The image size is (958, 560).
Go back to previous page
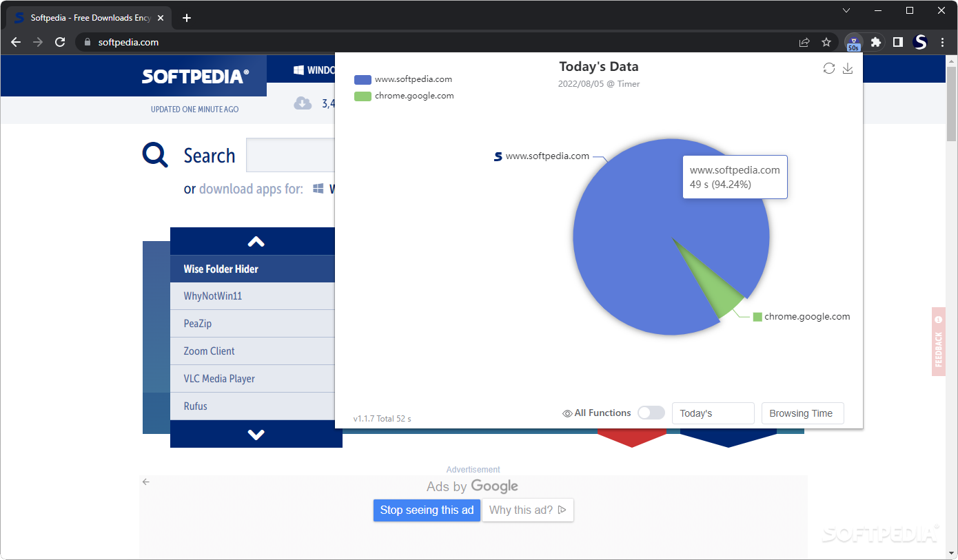click(16, 42)
